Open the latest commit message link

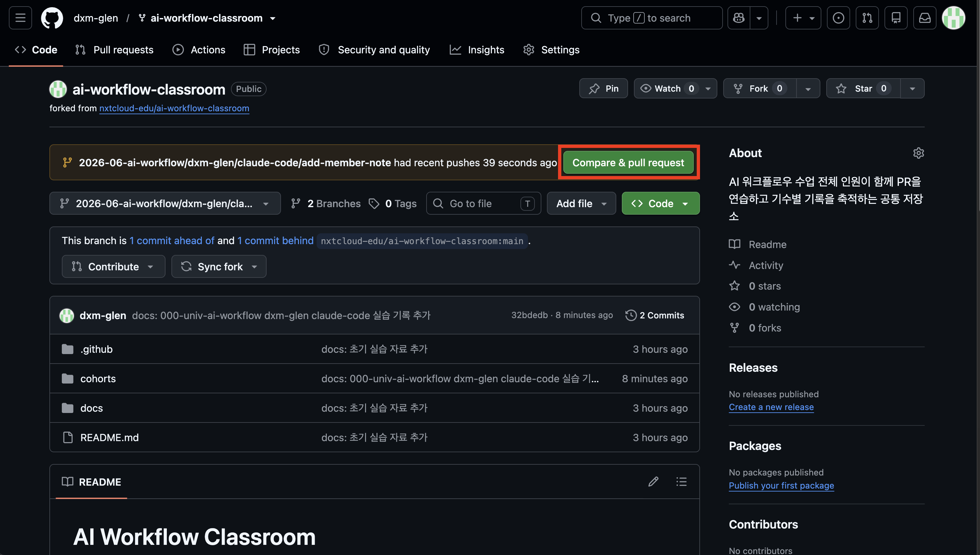pyautogui.click(x=281, y=315)
